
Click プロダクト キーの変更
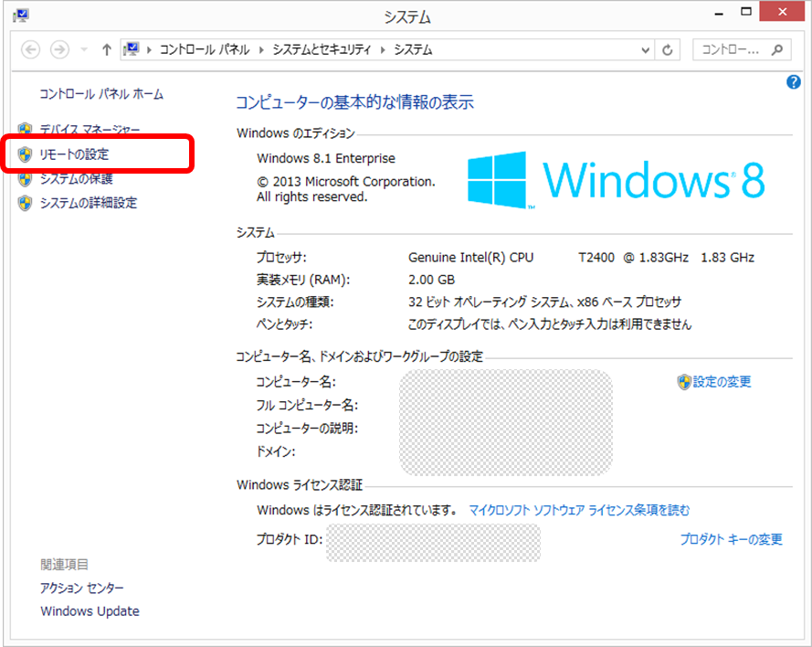732,539
